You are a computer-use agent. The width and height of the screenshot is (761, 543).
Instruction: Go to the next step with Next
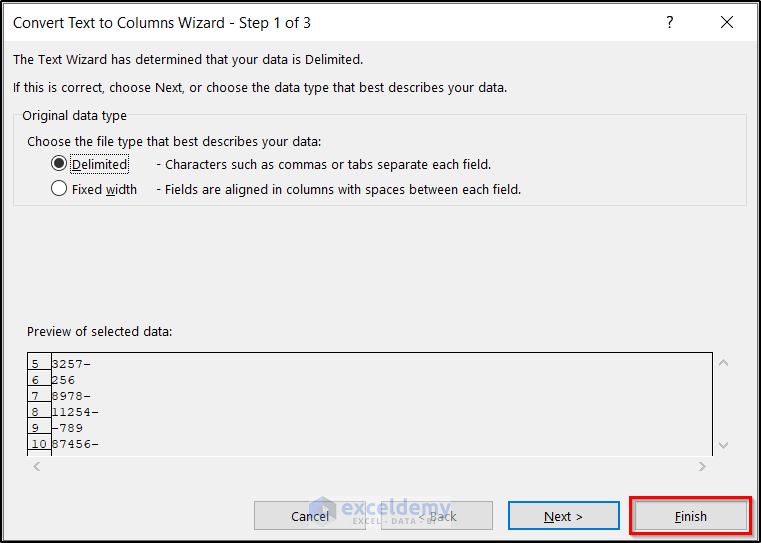tap(563, 516)
